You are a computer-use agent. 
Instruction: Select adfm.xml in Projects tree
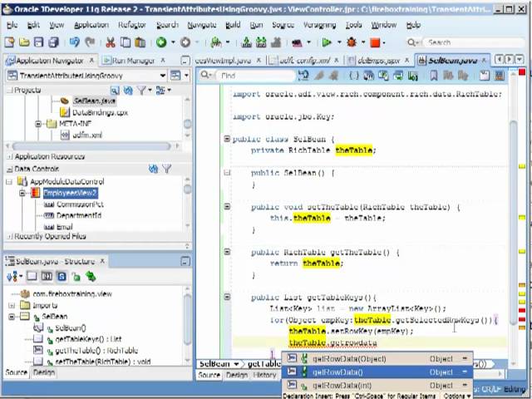point(87,135)
